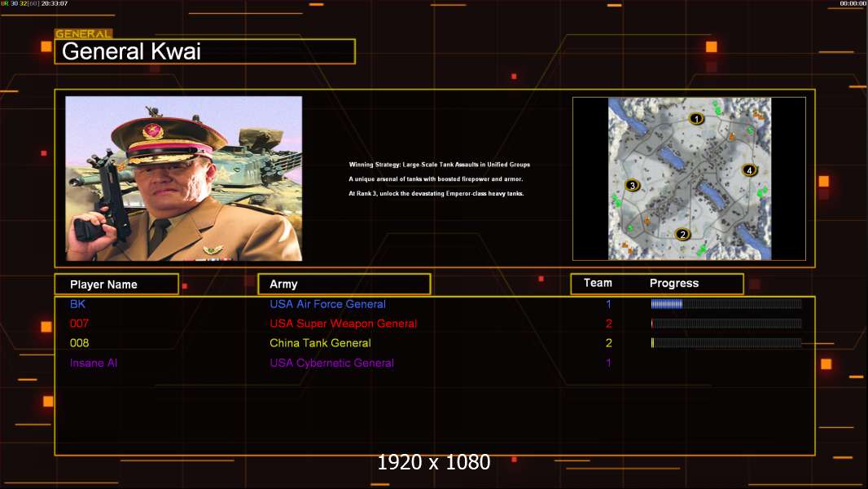This screenshot has height=489, width=868.
Task: Click the General Kwai portrait image
Action: click(x=184, y=178)
